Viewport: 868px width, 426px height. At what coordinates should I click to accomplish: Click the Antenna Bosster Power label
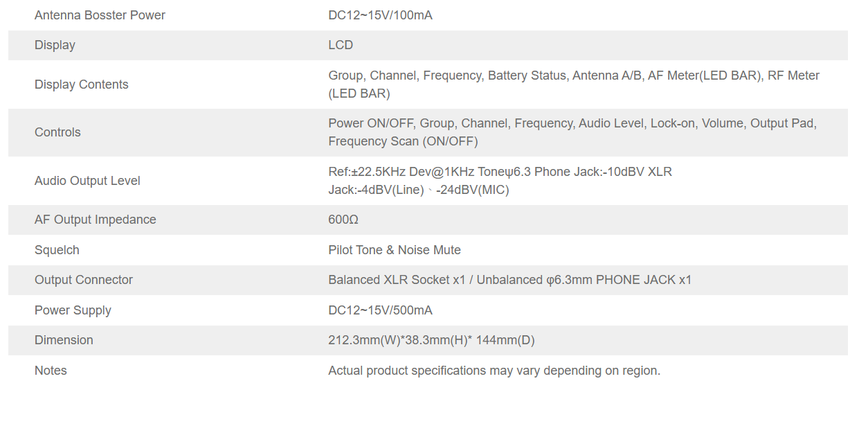(100, 15)
